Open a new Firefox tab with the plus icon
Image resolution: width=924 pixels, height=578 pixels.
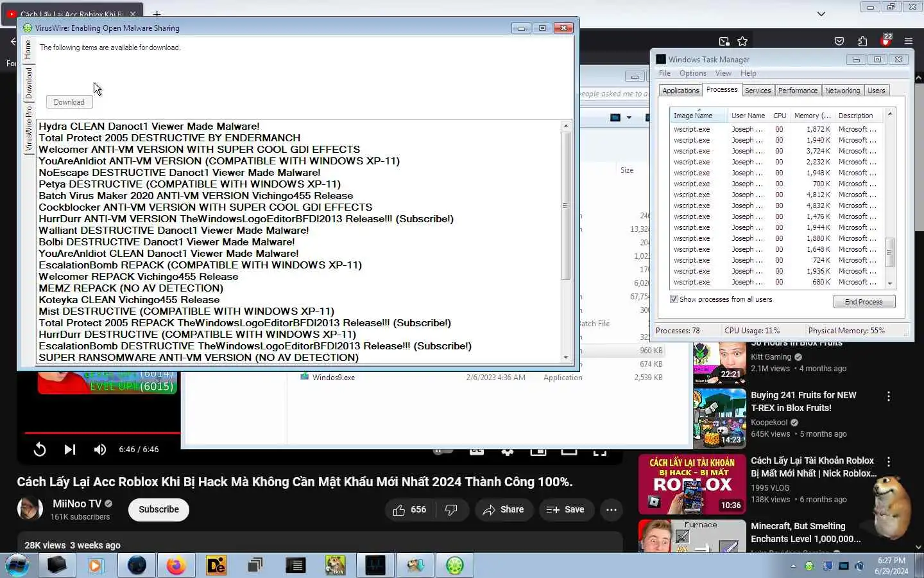[157, 13]
